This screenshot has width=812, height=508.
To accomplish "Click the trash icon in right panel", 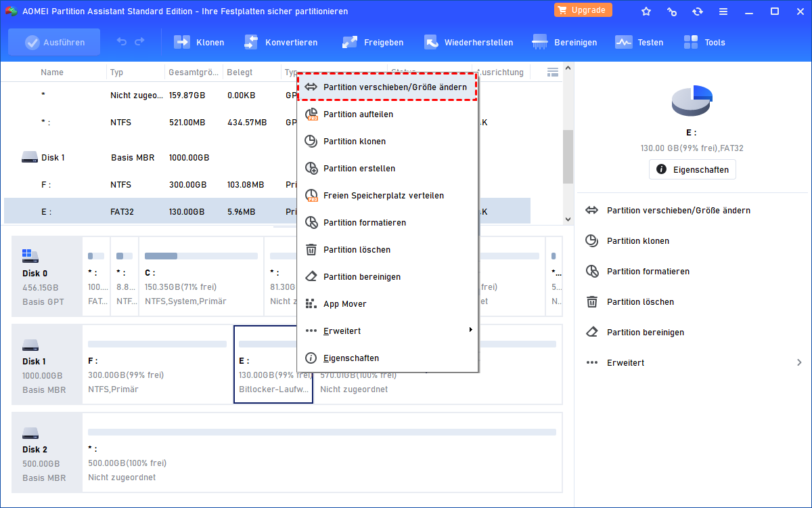I will pos(592,302).
